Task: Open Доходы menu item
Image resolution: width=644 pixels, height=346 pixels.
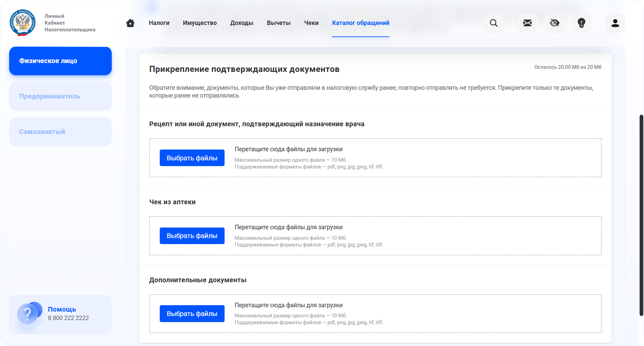Action: [241, 23]
